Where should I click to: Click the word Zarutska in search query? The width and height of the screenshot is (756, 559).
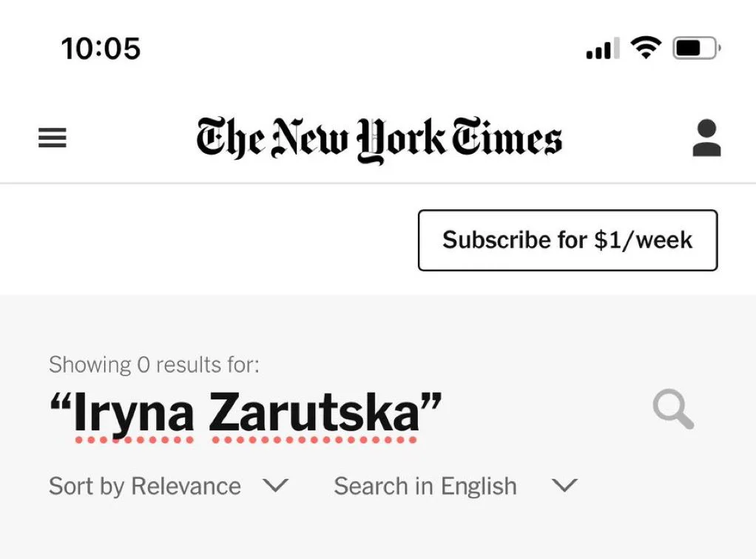pyautogui.click(x=314, y=411)
